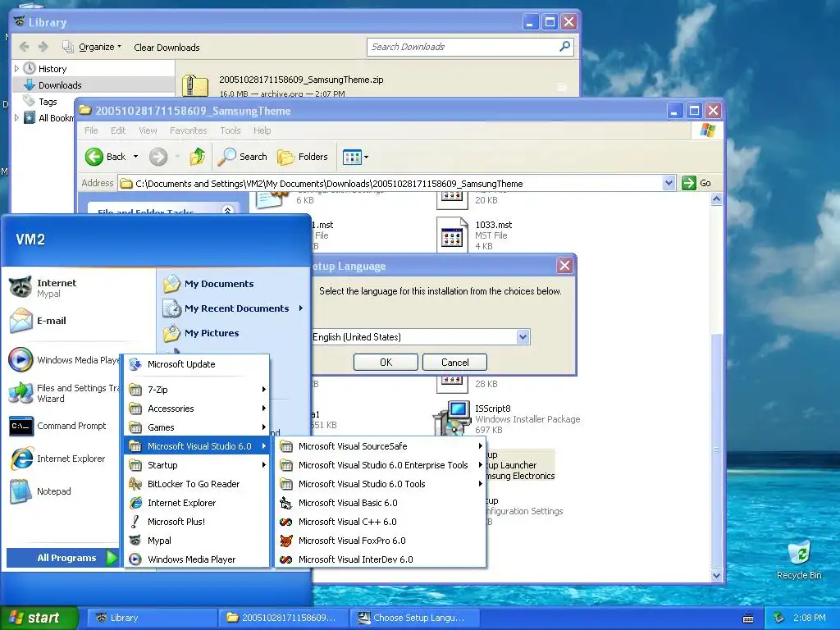Open the Favorites menu in Explorer
The width and height of the screenshot is (840, 630).
click(188, 130)
